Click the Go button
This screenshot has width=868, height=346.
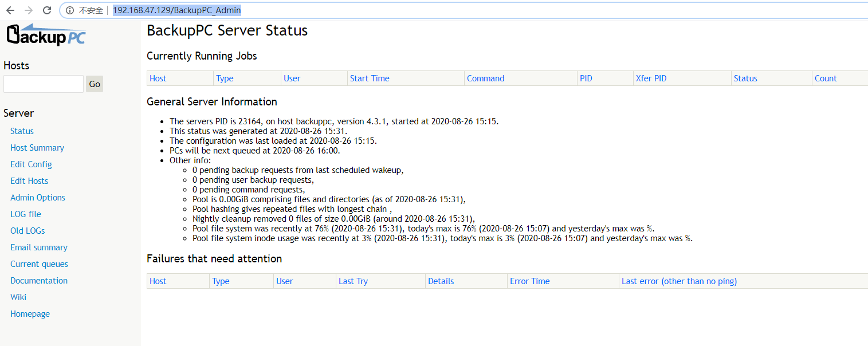coord(95,84)
